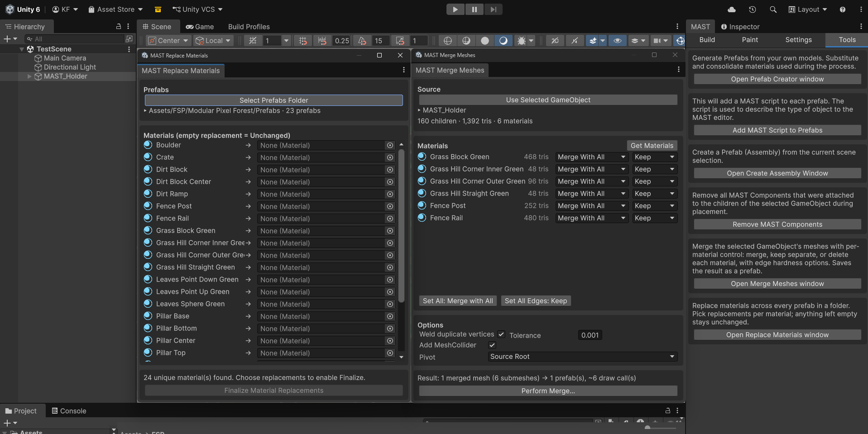Open the Package Manager box icon

158,10
